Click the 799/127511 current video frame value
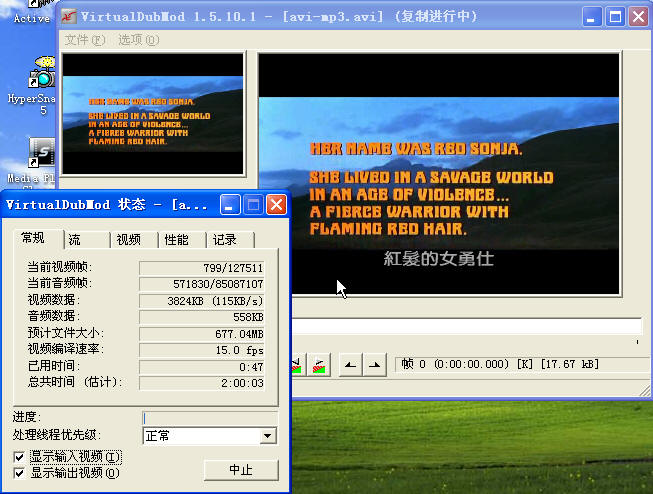This screenshot has height=494, width=653. tap(202, 268)
